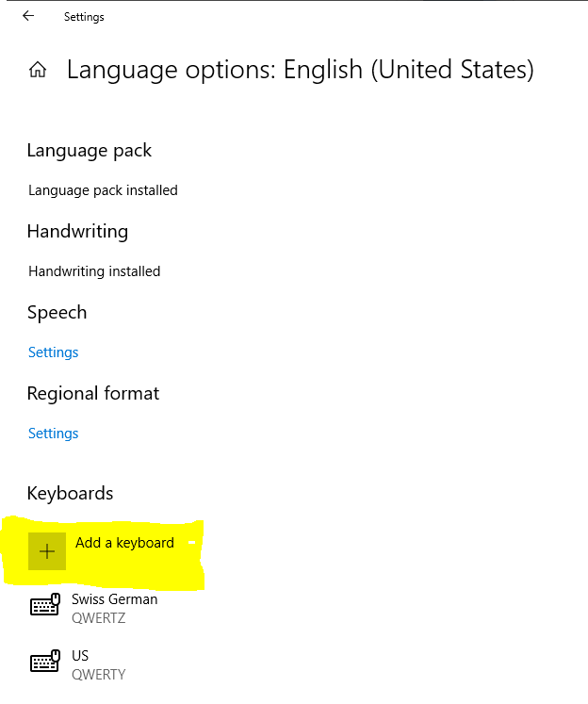Click the plus icon to add a keyboard
This screenshot has height=704, width=588.
coord(47,551)
